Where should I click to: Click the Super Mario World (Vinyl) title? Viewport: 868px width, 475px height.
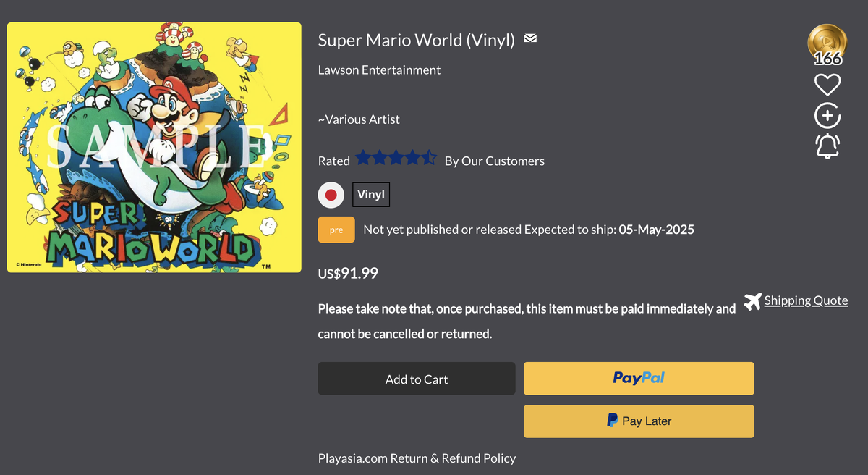point(416,41)
